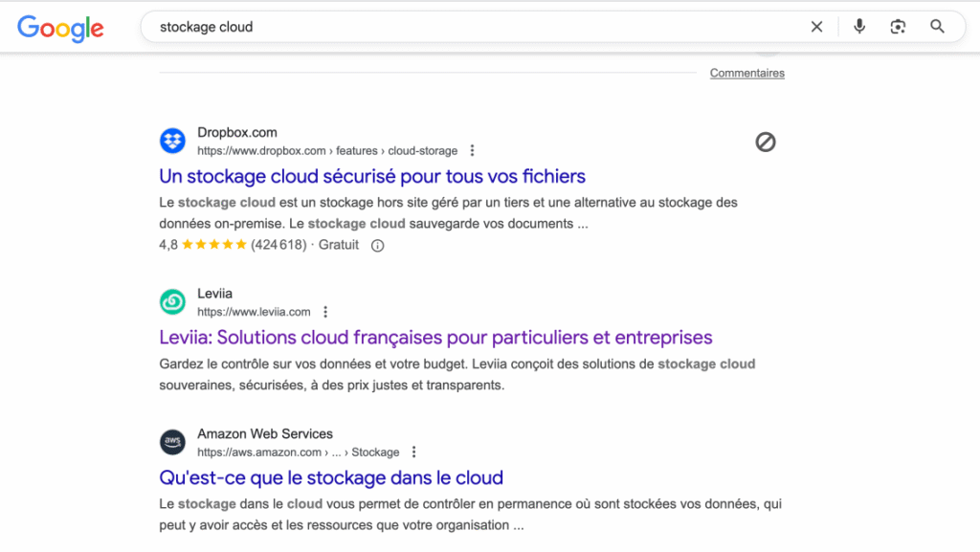Open search by image camera icon
980x552 pixels.
point(898,27)
